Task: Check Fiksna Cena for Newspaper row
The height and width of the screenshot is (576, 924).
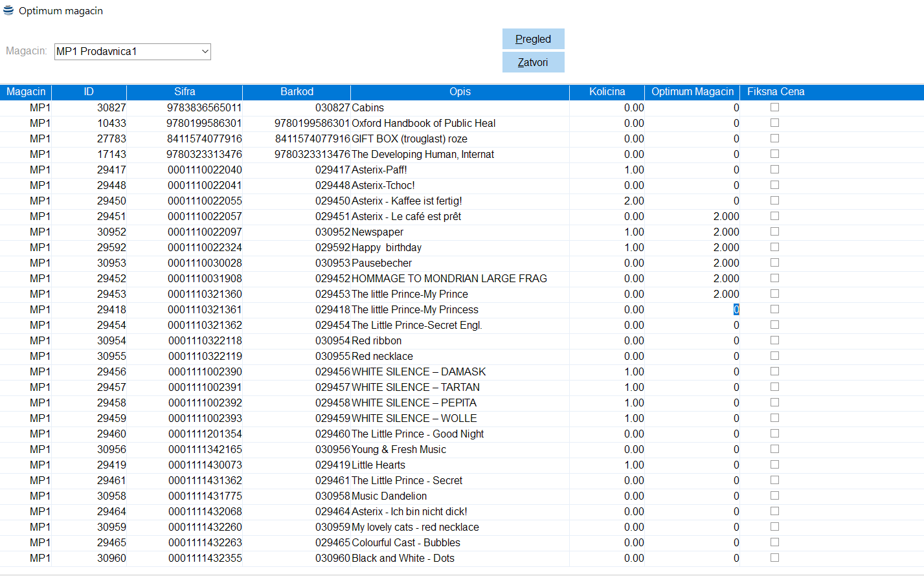Action: (x=774, y=232)
